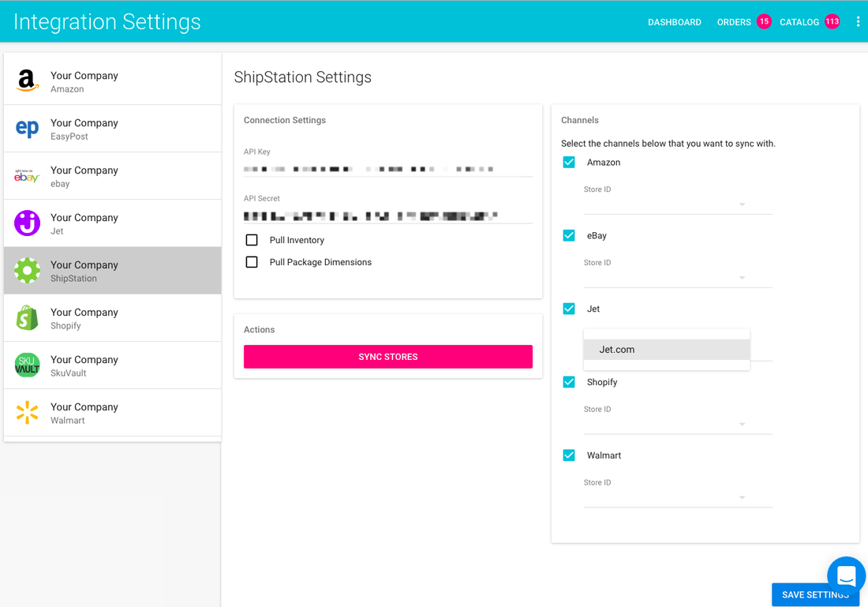Click the purple Jet logo icon
This screenshot has height=607, width=868.
point(27,223)
